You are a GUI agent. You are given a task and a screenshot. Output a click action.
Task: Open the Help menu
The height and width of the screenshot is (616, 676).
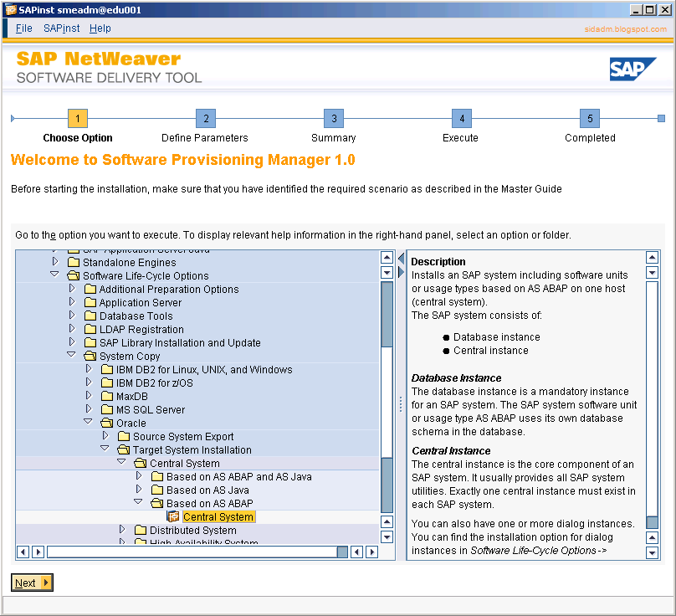point(100,28)
